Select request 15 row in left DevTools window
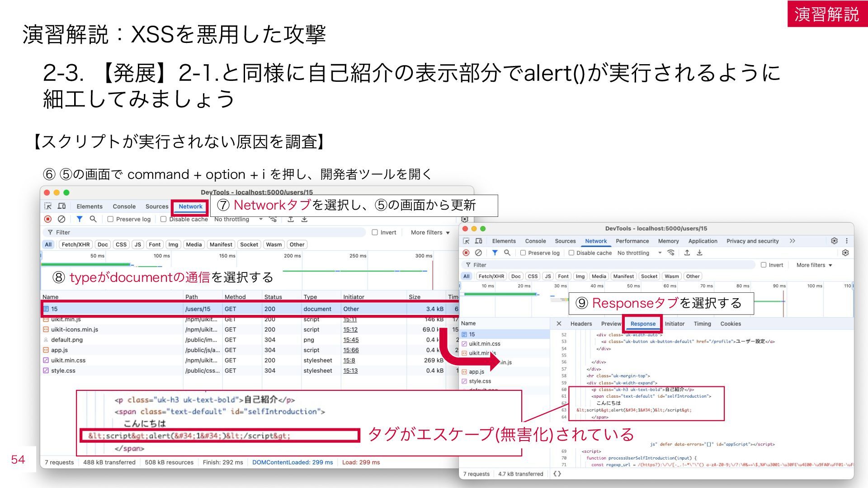868x488 pixels. click(251, 309)
